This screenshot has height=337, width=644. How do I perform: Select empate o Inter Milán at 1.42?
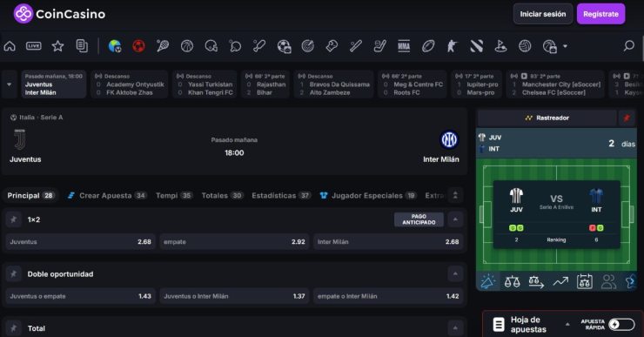coord(388,296)
